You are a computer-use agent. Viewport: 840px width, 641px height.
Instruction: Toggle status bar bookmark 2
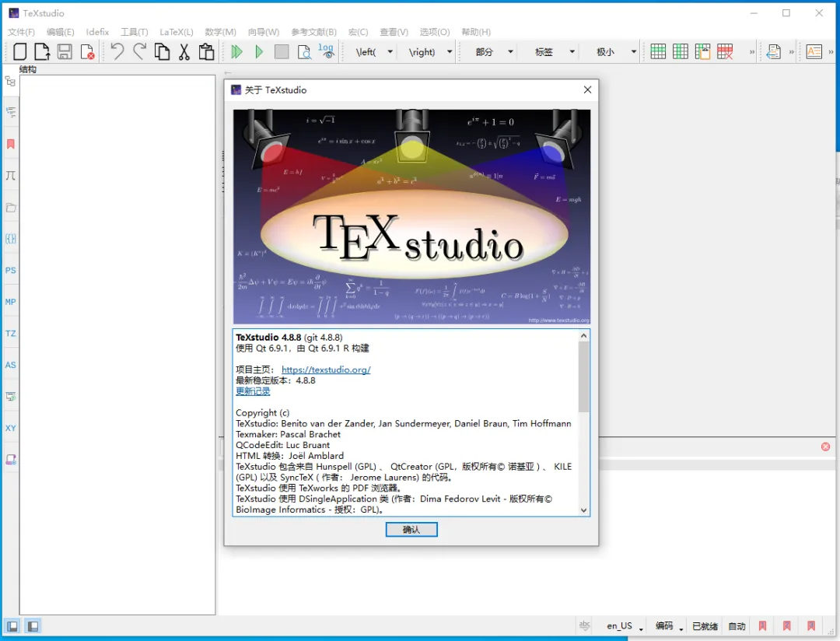click(786, 626)
